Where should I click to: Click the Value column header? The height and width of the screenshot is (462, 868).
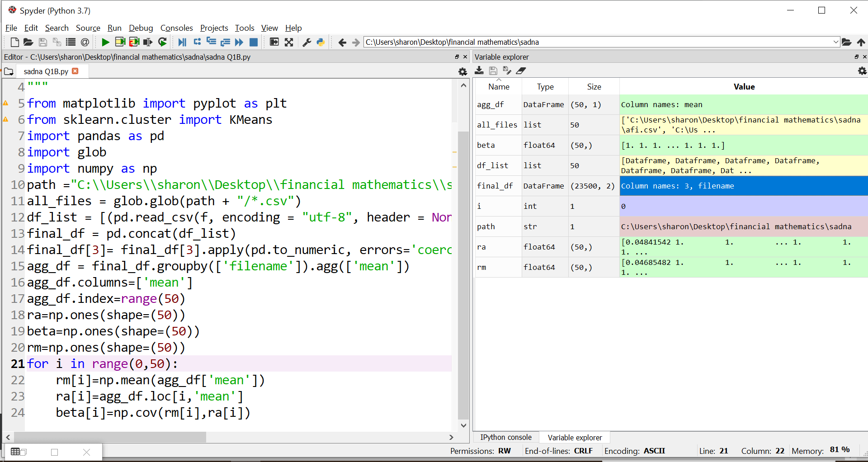point(744,87)
